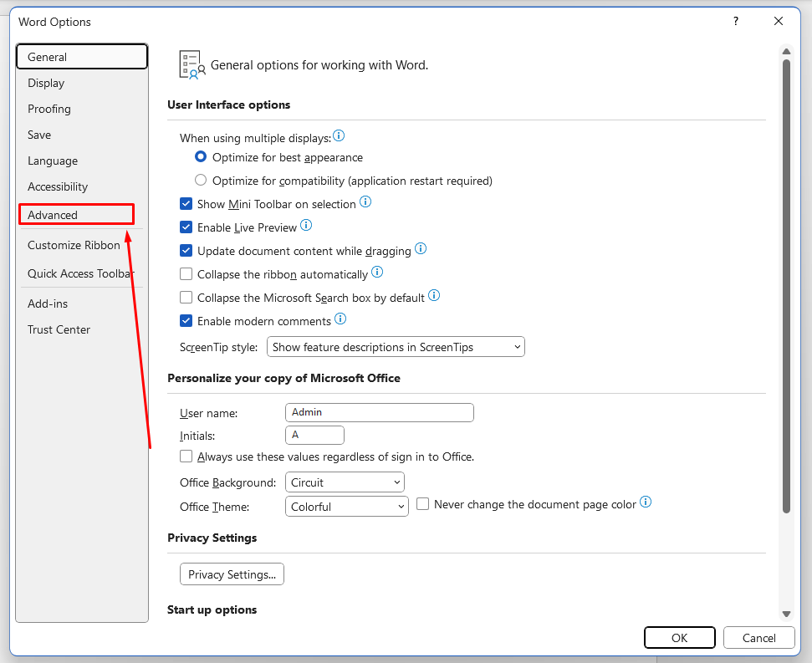Click Personalize your copy of Microsoft Office heading
This screenshot has width=812, height=663.
(x=283, y=379)
